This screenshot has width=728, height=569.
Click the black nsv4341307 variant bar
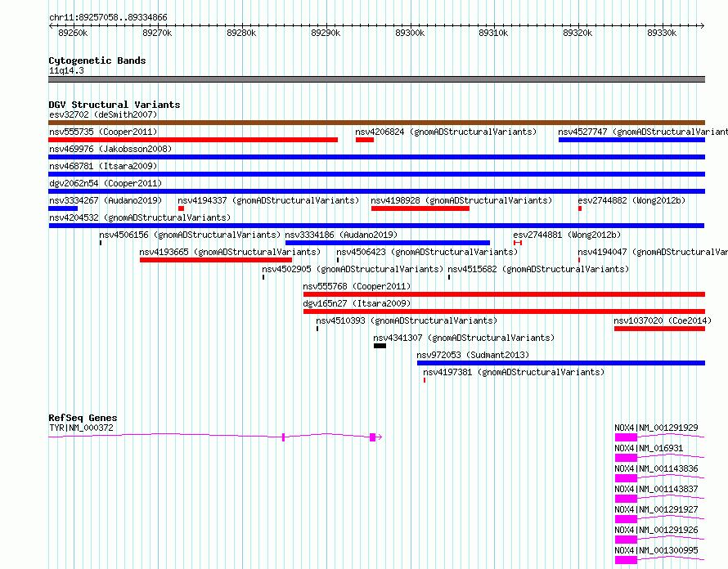click(x=380, y=346)
